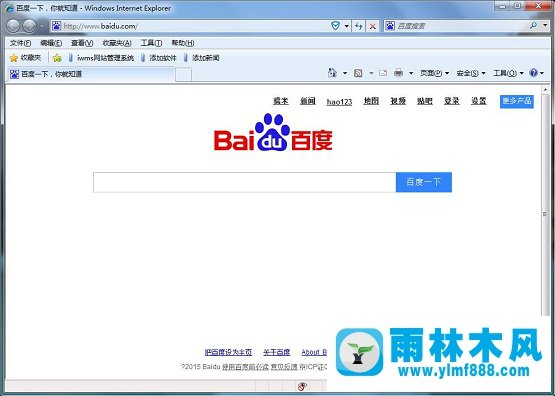Click the Internet Explorer title bar icon
555x396 pixels.
click(10, 8)
